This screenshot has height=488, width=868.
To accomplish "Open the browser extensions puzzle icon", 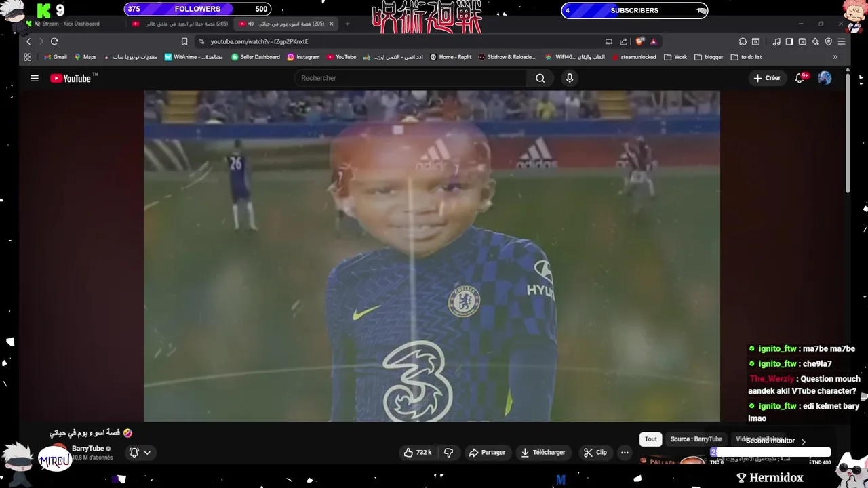I will (743, 41).
